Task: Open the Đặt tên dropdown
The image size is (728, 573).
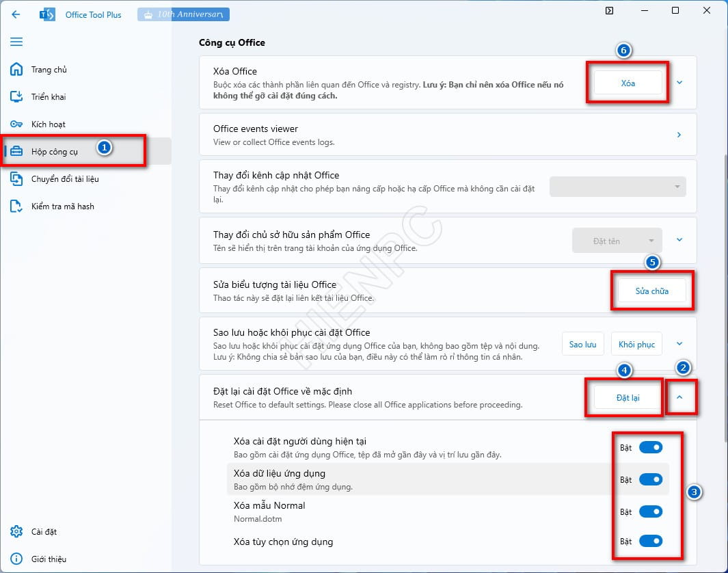Action: click(x=617, y=241)
